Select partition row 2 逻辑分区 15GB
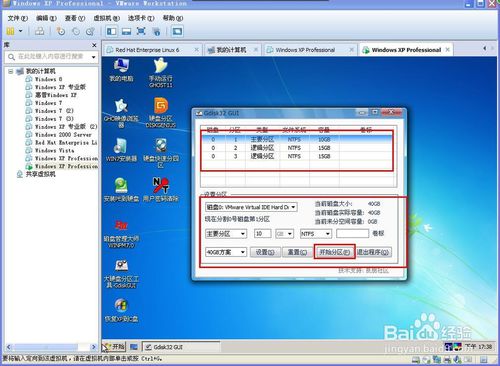 click(x=297, y=148)
